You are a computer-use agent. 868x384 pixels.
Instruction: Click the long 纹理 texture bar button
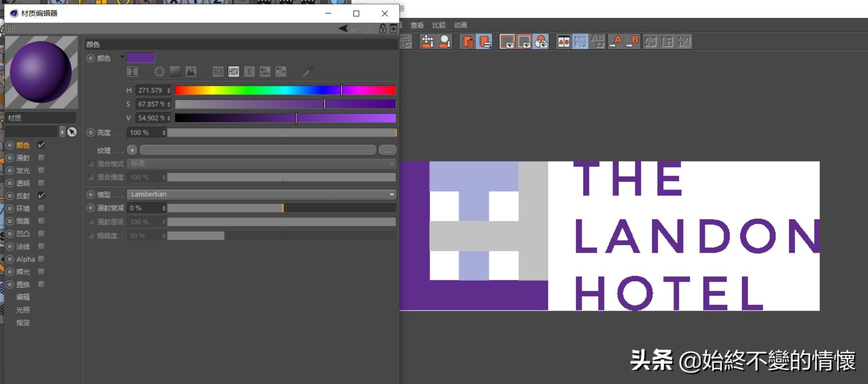258,150
